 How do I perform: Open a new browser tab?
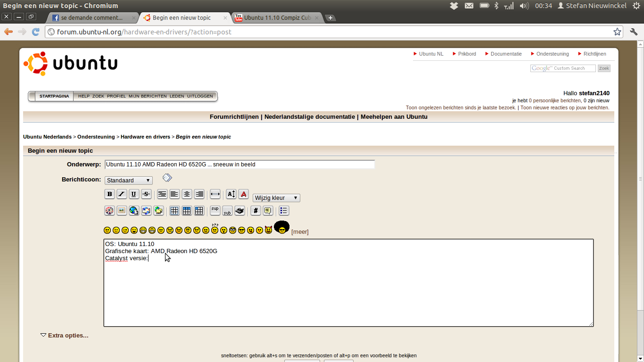click(330, 18)
